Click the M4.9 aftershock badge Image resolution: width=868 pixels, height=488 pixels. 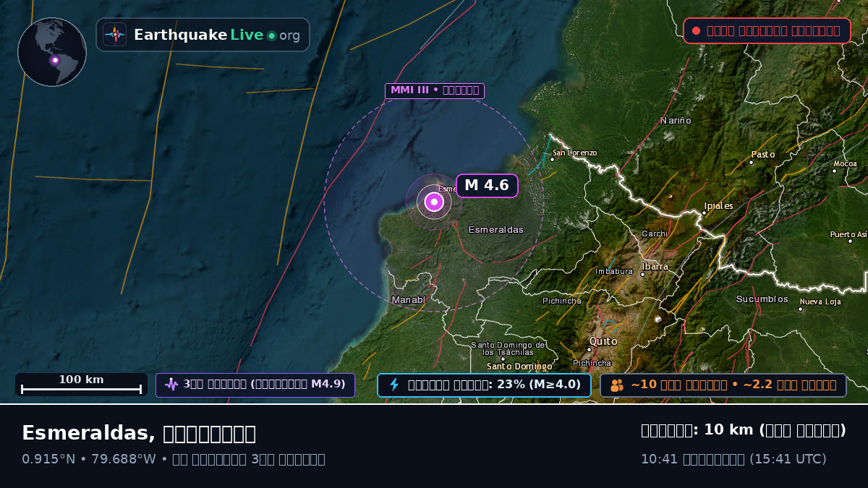(x=255, y=385)
